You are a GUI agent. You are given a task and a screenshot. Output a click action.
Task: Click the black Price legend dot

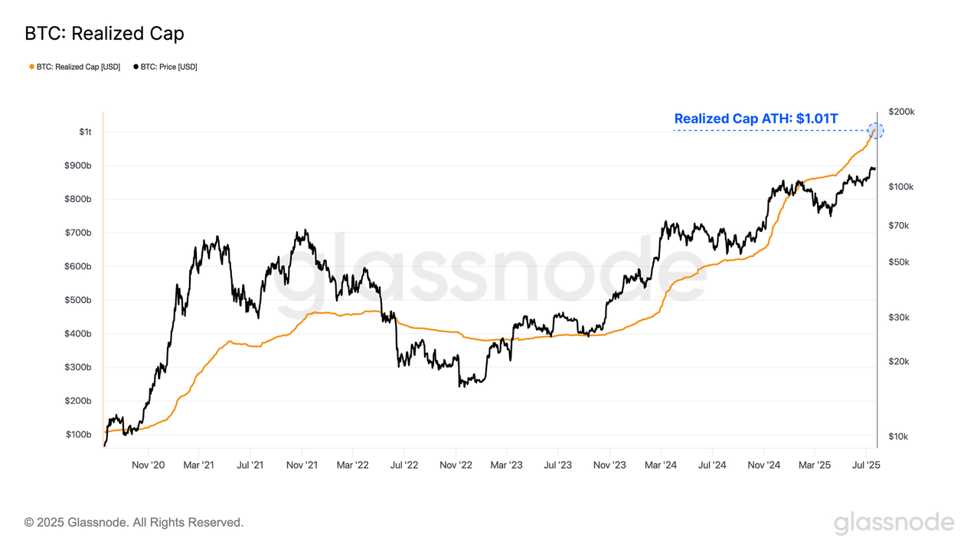pos(136,67)
